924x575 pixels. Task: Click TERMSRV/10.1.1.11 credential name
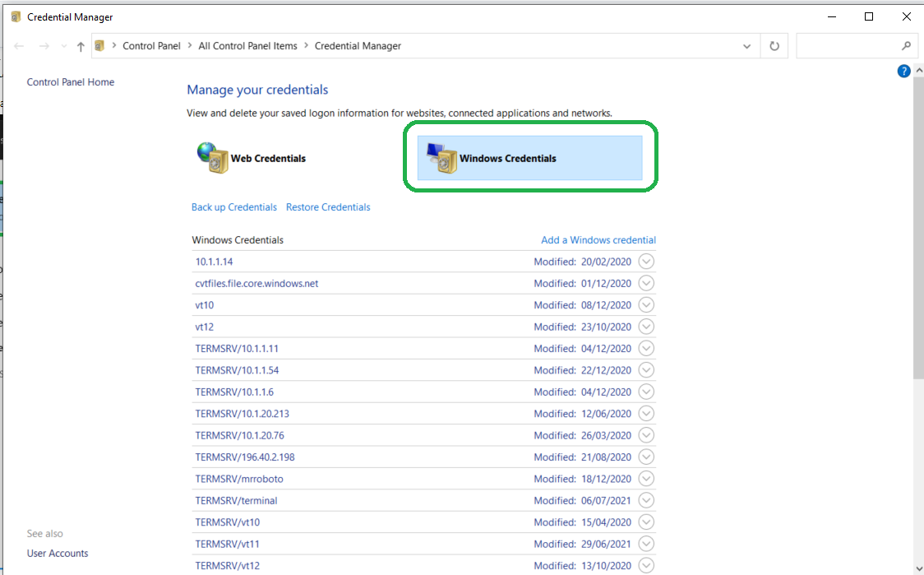click(x=237, y=349)
